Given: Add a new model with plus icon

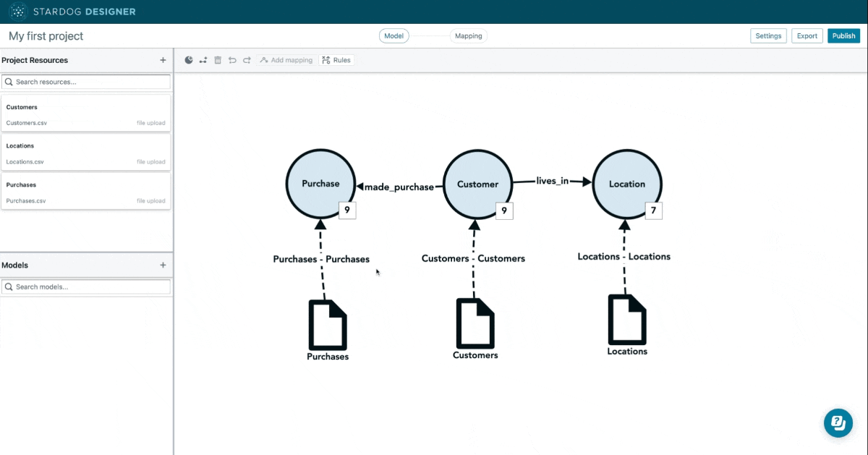Looking at the screenshot, I should click(163, 265).
